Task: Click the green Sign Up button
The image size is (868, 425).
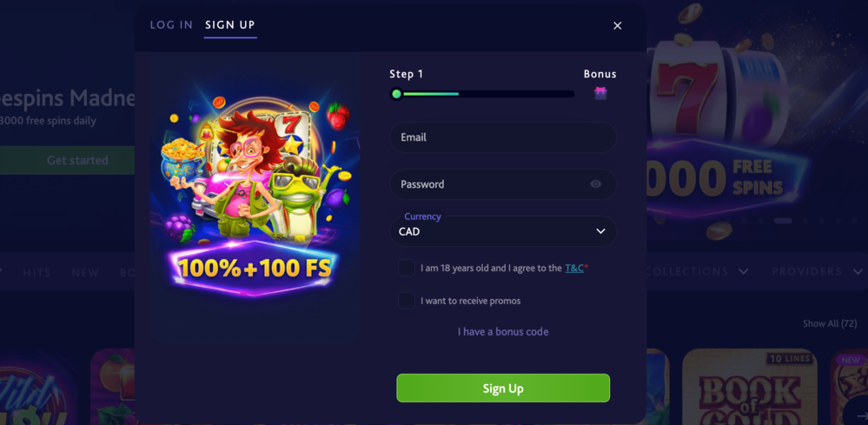Action: click(x=503, y=388)
